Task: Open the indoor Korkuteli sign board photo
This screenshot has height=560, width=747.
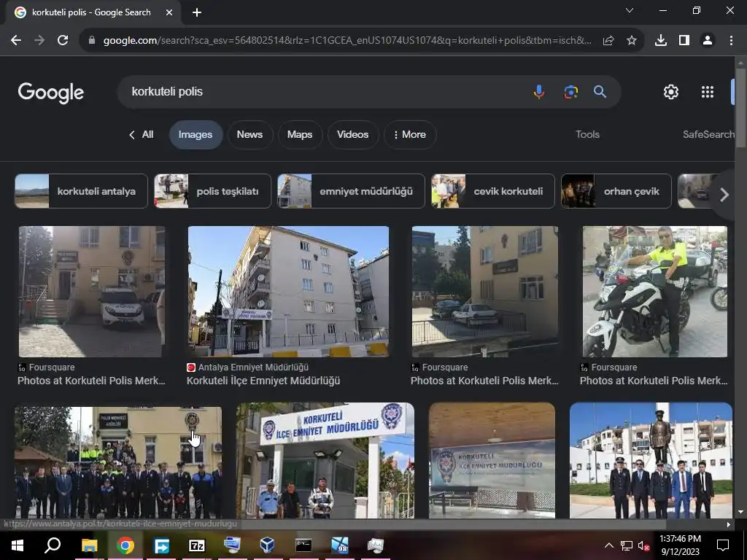Action: point(492,461)
